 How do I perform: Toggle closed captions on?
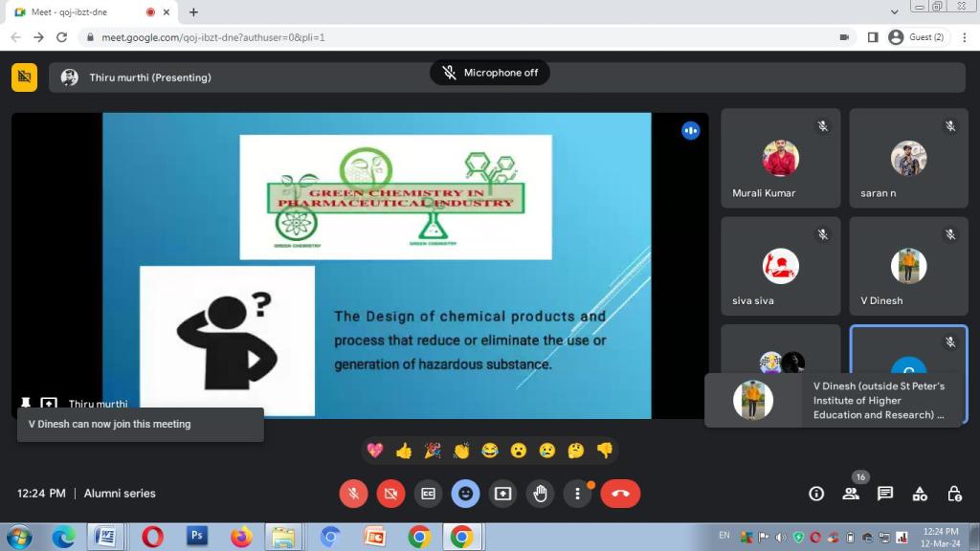[428, 494]
